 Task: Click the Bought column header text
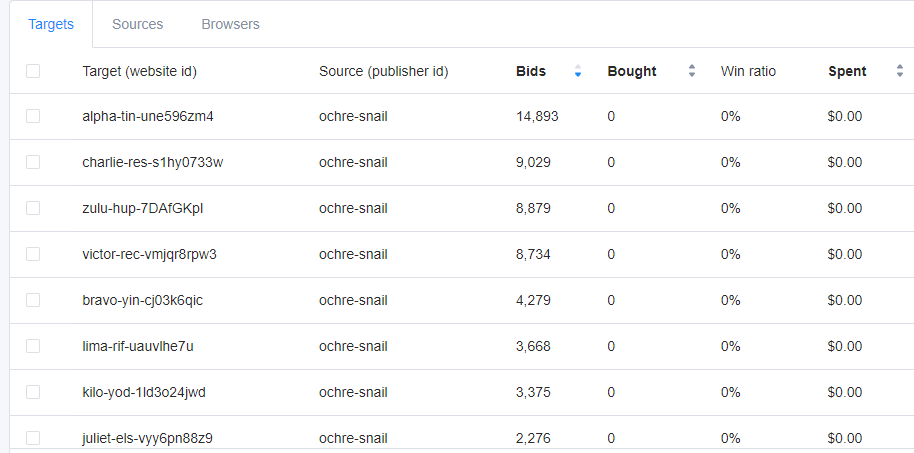click(x=632, y=71)
